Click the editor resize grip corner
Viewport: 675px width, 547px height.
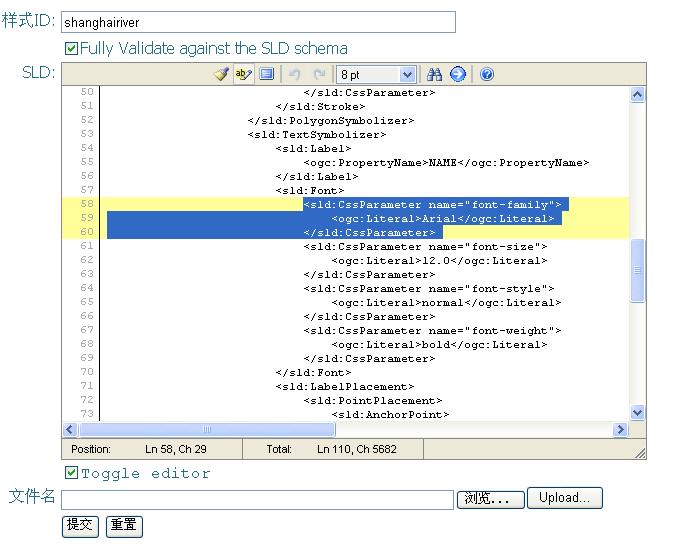(640, 454)
